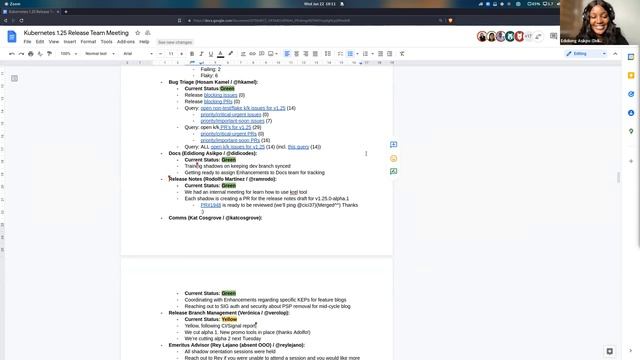Open the Tools menu
This screenshot has height=360, width=640.
point(107,42)
